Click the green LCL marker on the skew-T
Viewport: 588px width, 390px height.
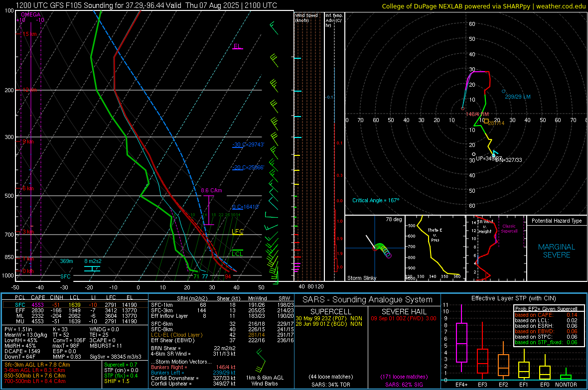pos(237,254)
